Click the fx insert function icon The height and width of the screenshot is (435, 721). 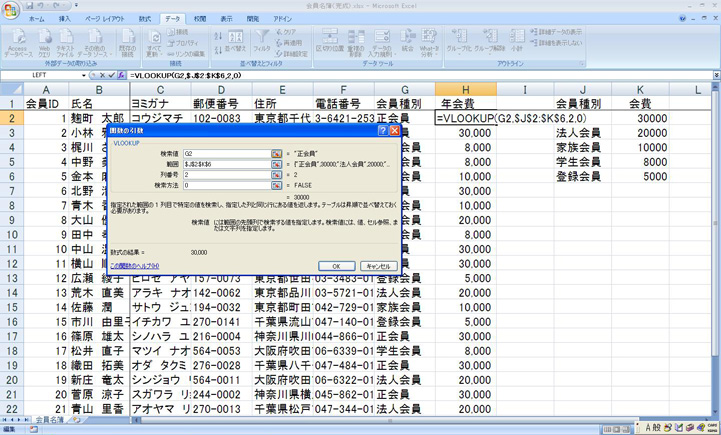(121, 75)
